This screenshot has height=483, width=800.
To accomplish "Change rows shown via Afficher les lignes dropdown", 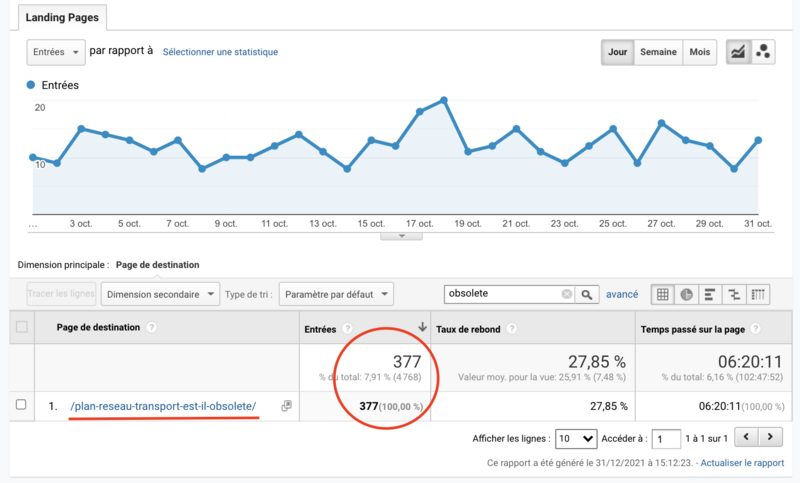I will 574,439.
